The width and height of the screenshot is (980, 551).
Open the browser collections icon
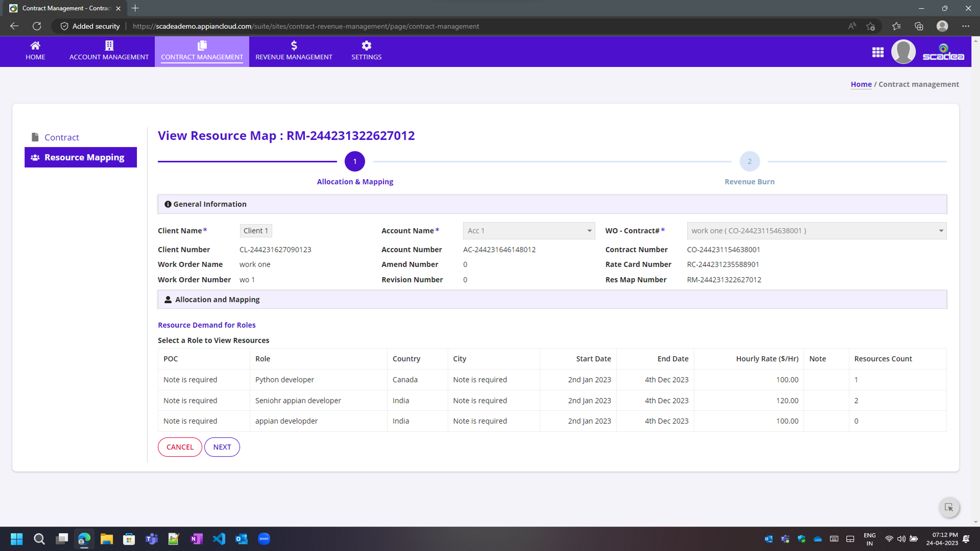(x=919, y=26)
